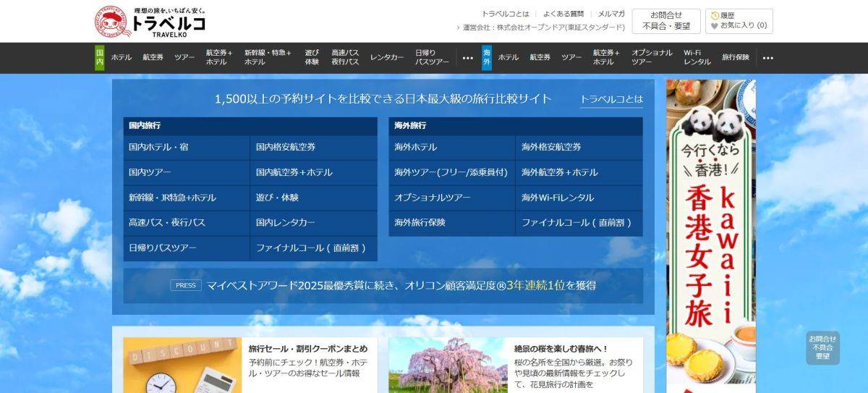
Task: Open the cherry blossom 春旅 article thumbnail
Action: (446, 365)
